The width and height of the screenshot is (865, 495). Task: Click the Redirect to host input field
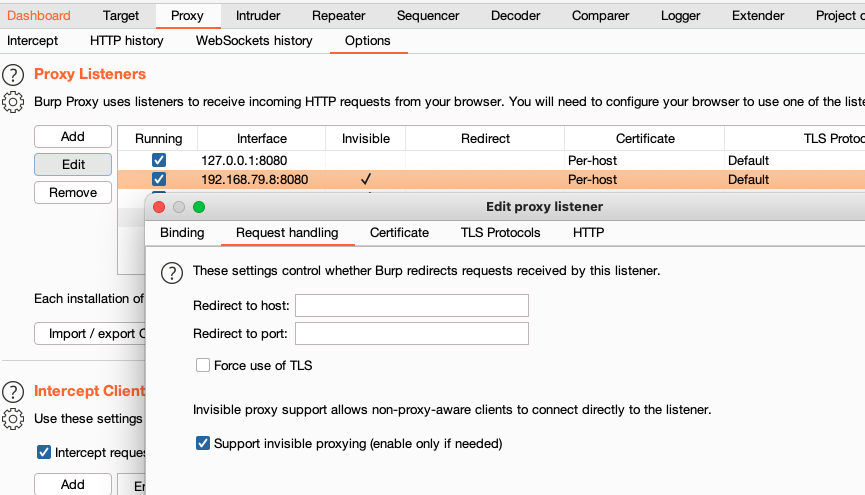412,305
